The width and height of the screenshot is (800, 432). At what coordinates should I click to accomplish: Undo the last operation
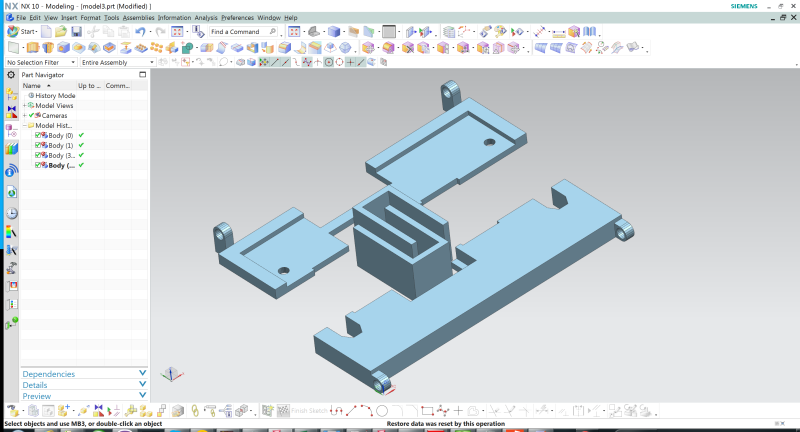(140, 32)
